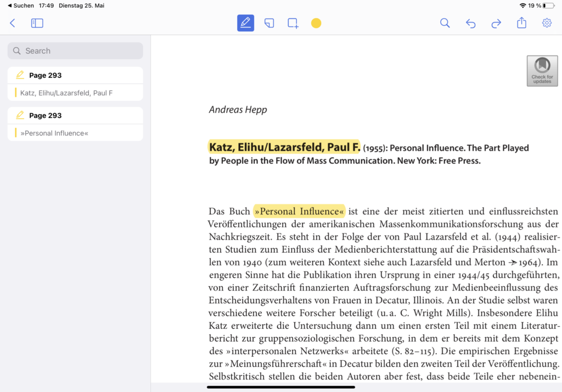Choose the area snapshot tool
Screen dimensions: 562x392
tap(293, 23)
